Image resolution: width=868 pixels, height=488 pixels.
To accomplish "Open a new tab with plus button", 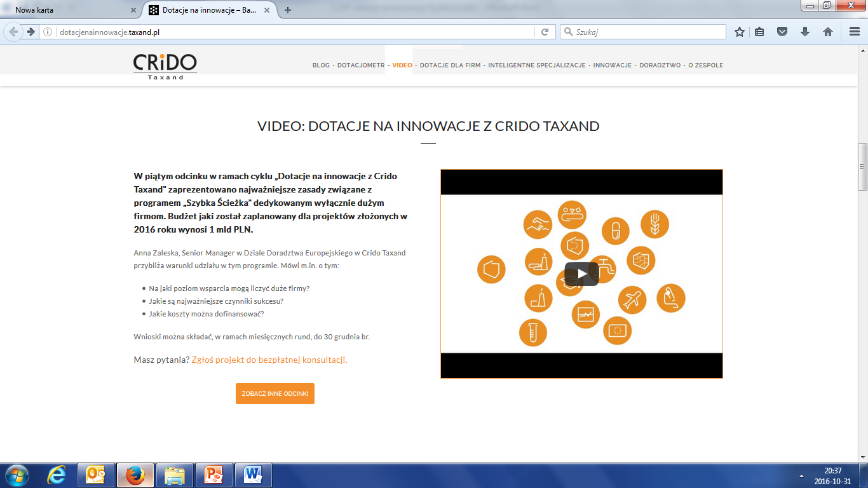I will tap(288, 10).
